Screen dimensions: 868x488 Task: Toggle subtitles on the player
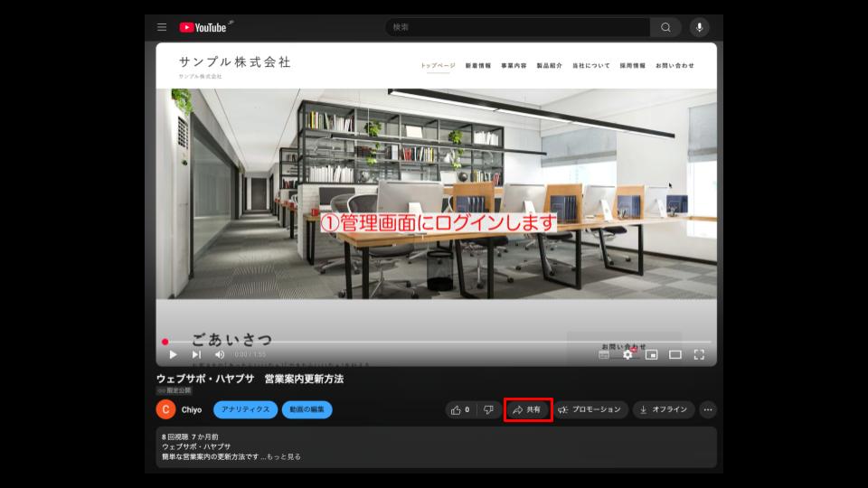coord(604,354)
